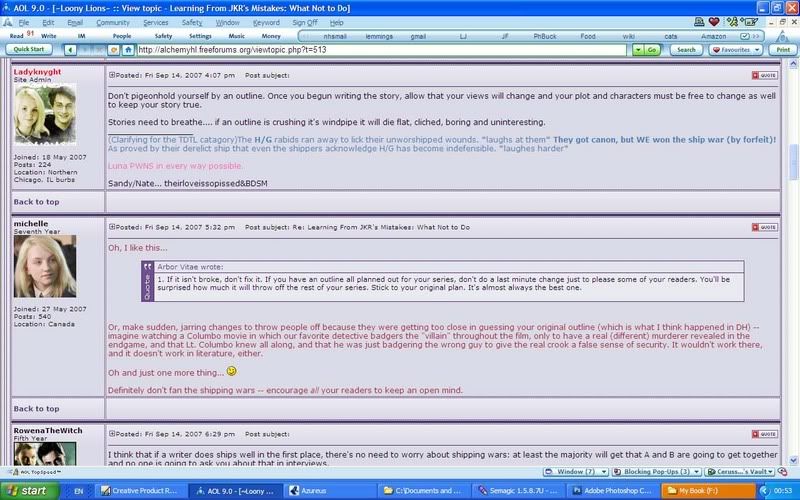Open the Keyword menu

266,22
